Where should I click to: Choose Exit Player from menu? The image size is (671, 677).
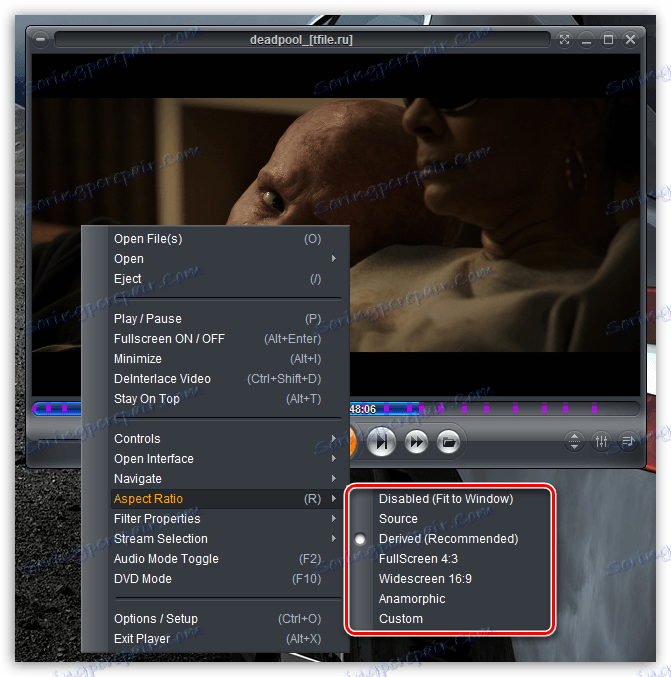point(225,639)
